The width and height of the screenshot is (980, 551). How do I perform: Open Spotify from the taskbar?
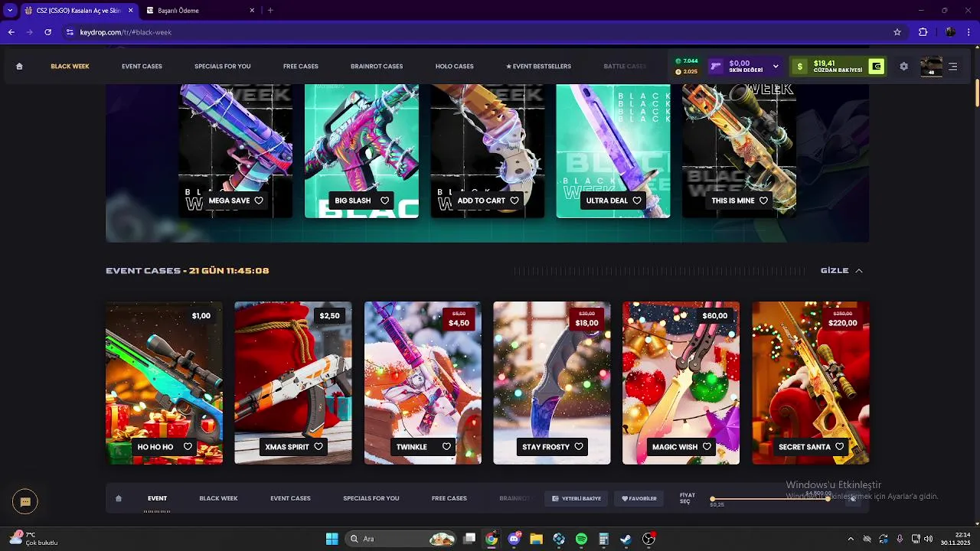(581, 539)
